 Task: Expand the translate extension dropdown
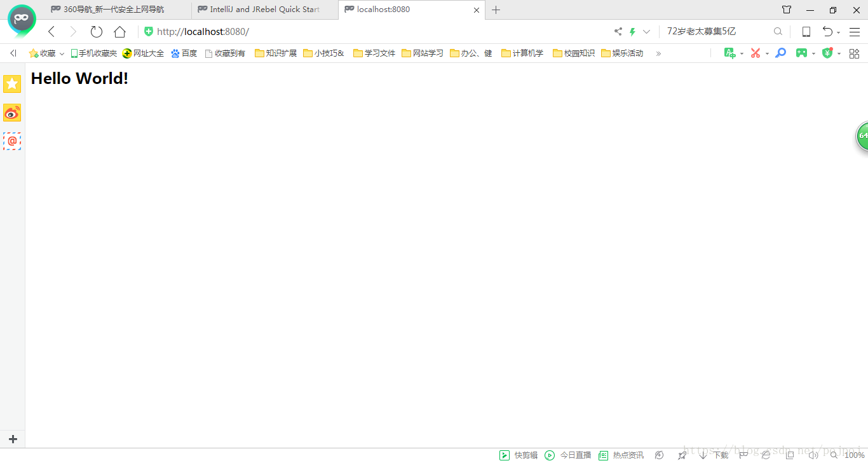coord(742,54)
